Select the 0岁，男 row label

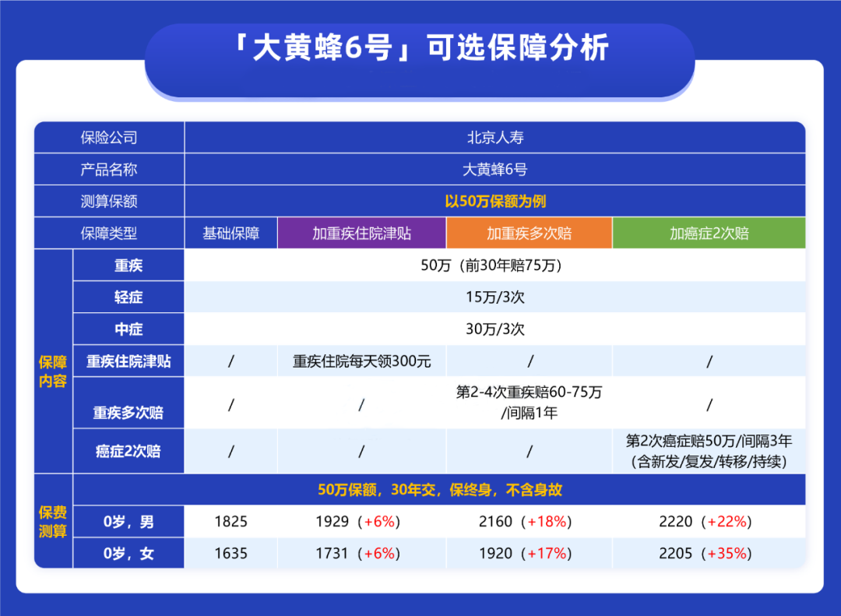[128, 522]
